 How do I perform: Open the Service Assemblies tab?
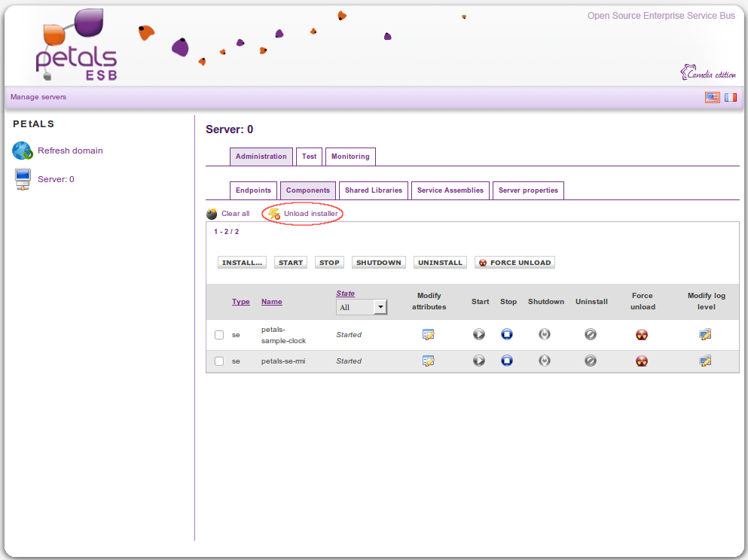tap(450, 190)
